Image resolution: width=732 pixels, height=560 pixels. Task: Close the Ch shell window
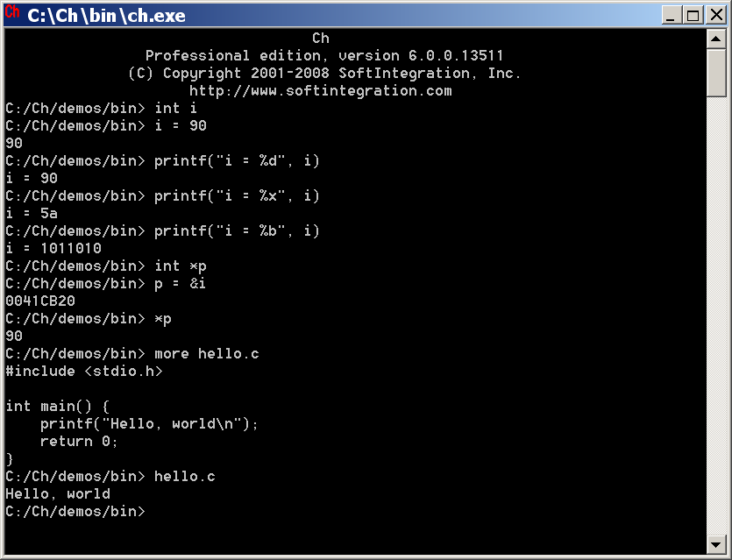pyautogui.click(x=716, y=15)
